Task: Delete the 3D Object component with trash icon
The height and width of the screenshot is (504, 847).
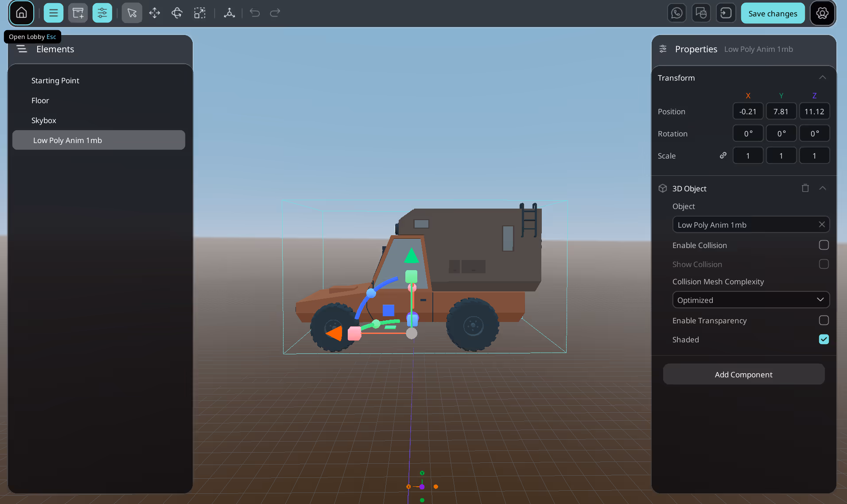Action: (805, 188)
